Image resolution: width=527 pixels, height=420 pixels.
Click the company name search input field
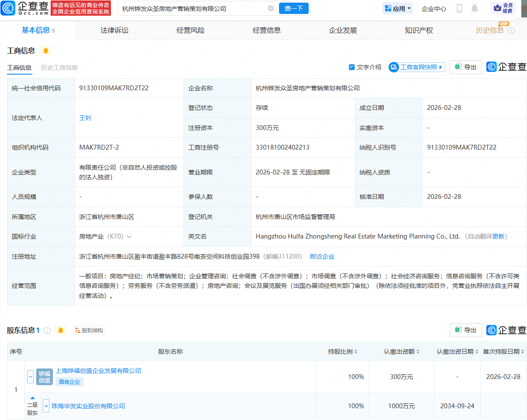tap(192, 8)
